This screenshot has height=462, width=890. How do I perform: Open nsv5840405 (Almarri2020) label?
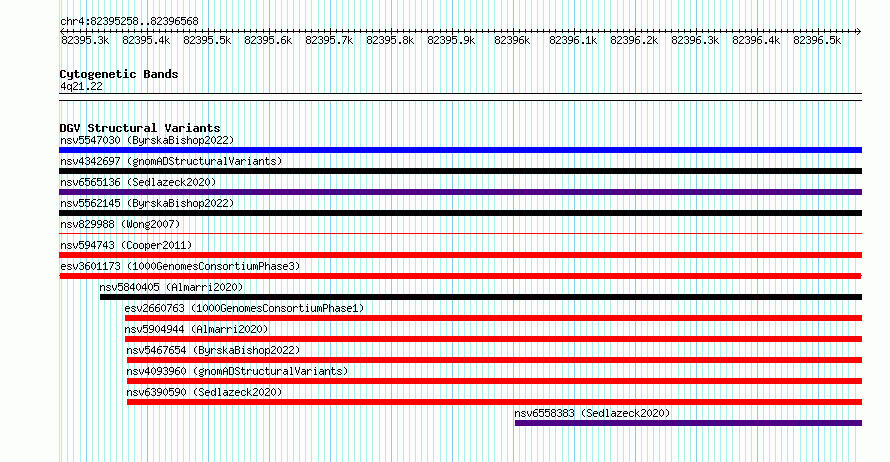tap(171, 287)
